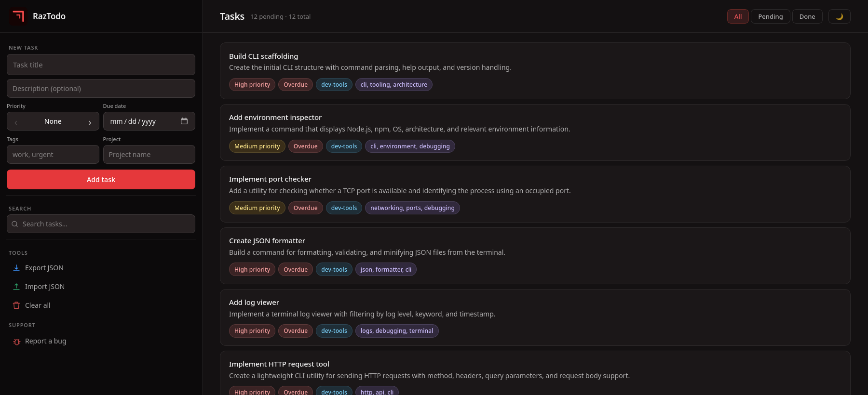This screenshot has width=868, height=395.
Task: Open the date picker calendar icon
Action: click(184, 121)
